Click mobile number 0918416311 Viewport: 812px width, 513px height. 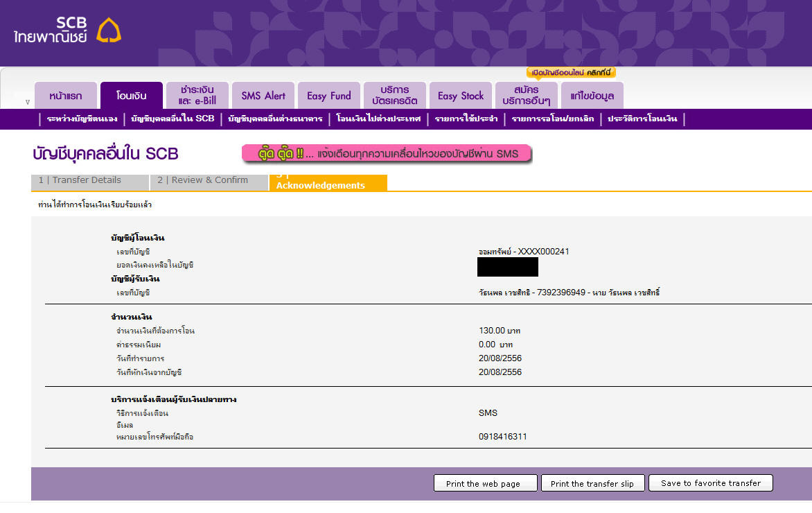click(x=502, y=436)
